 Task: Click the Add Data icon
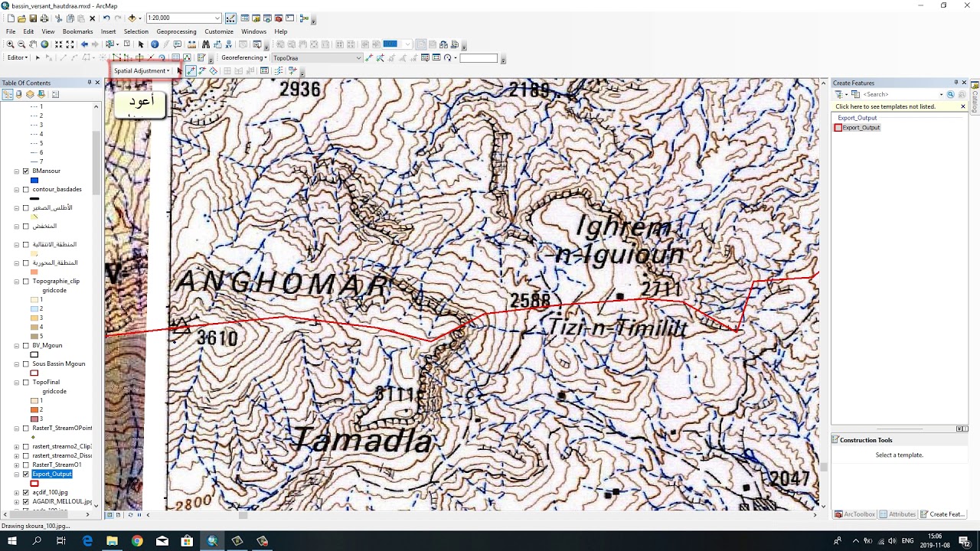pos(132,18)
